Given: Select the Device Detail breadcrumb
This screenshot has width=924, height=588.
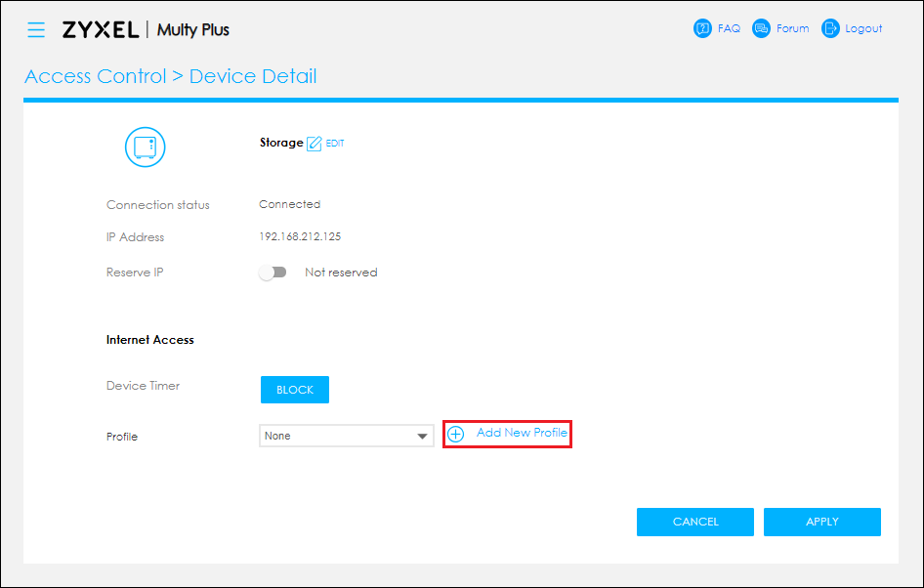Looking at the screenshot, I should [x=253, y=76].
